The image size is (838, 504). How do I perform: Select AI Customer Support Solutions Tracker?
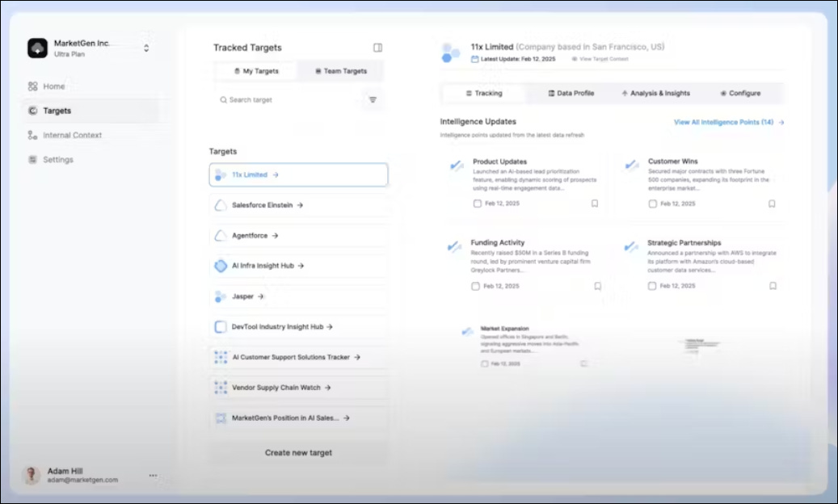pyautogui.click(x=298, y=357)
